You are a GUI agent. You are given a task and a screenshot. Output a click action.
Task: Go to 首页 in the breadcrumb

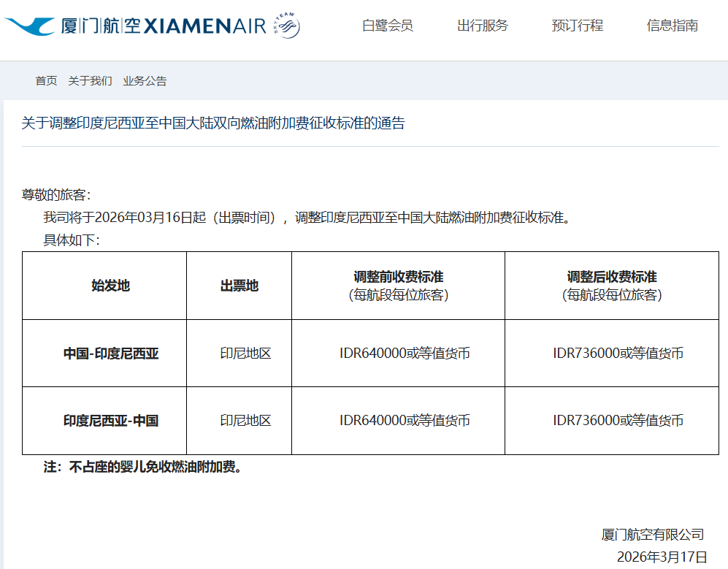(x=46, y=81)
